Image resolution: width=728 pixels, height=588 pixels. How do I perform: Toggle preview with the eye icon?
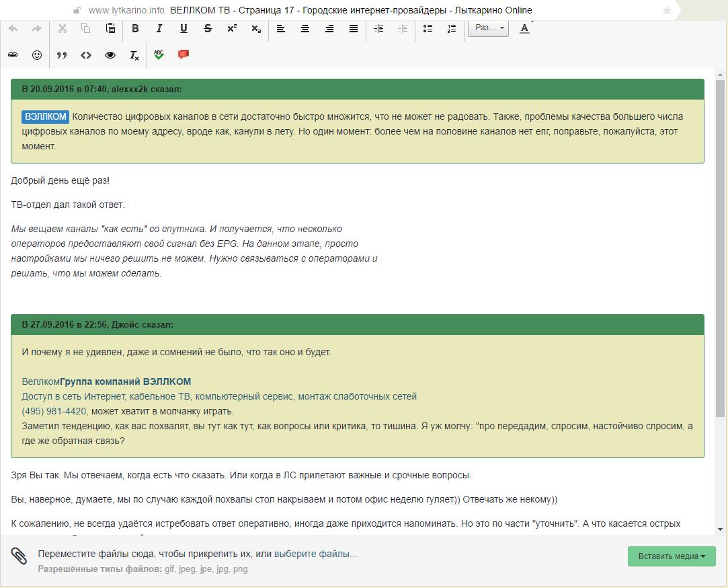tap(110, 55)
